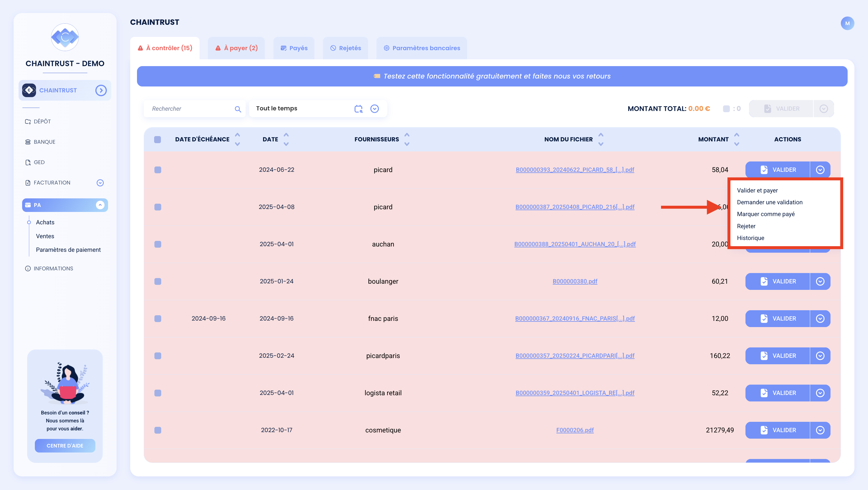Open file F0000206.pdf link
This screenshot has height=490, width=868.
click(x=575, y=430)
